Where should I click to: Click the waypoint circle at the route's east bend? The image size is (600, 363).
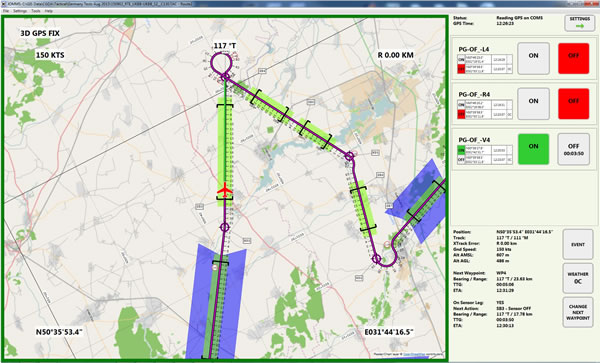[x=349, y=156]
